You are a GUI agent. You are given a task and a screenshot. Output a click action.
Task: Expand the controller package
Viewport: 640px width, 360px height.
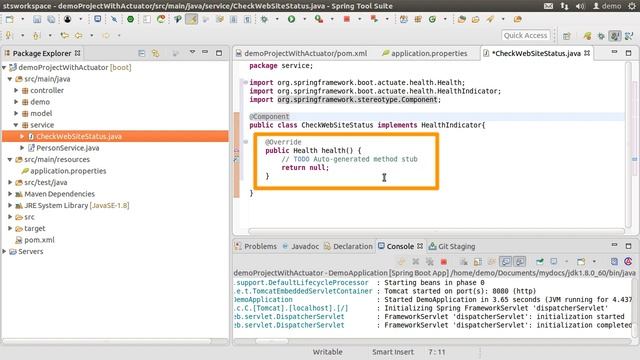click(x=16, y=90)
